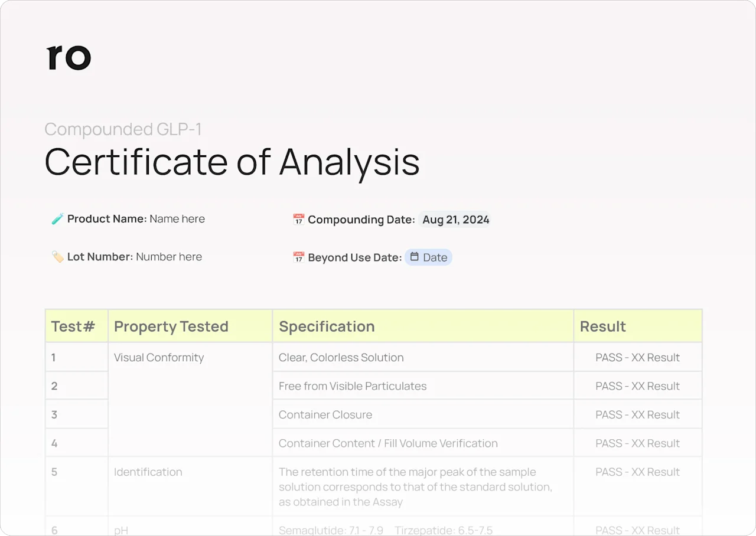Click the Property Tested column header
Viewport: 756px width, 536px height.
tap(171, 326)
